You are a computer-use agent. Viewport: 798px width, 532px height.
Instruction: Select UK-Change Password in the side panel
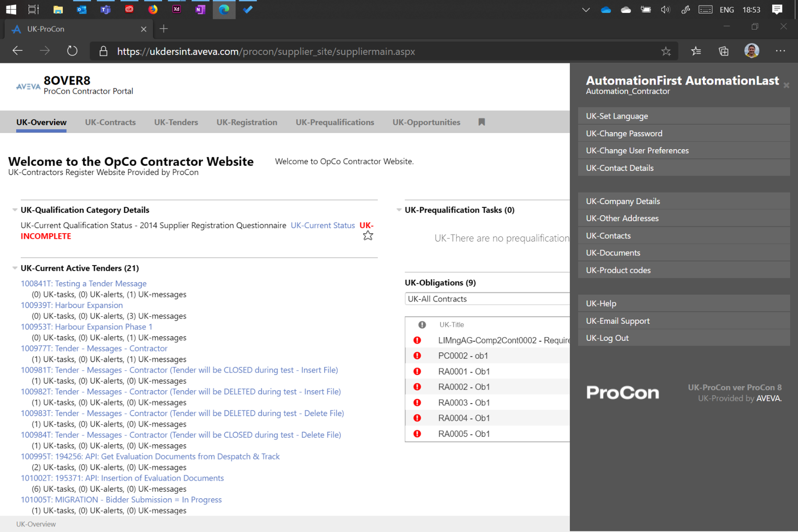(624, 133)
